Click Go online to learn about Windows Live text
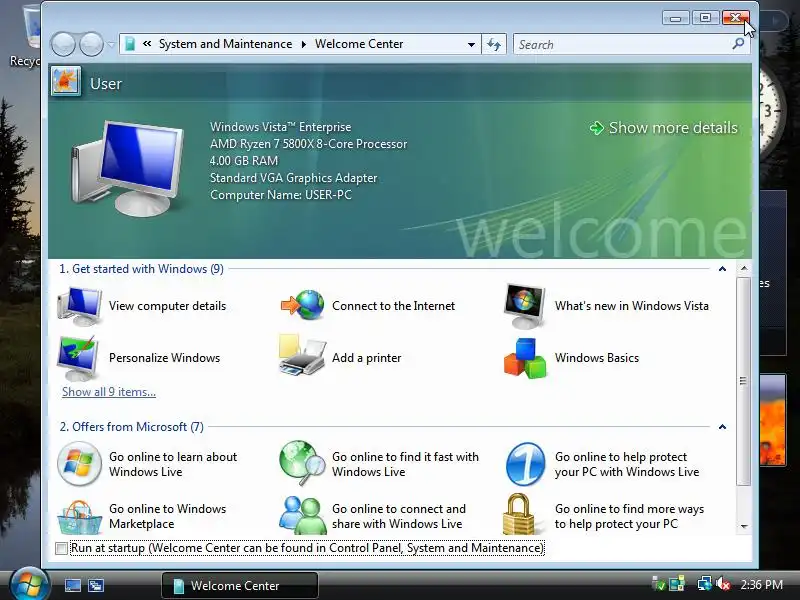800x600 pixels. pyautogui.click(x=173, y=464)
